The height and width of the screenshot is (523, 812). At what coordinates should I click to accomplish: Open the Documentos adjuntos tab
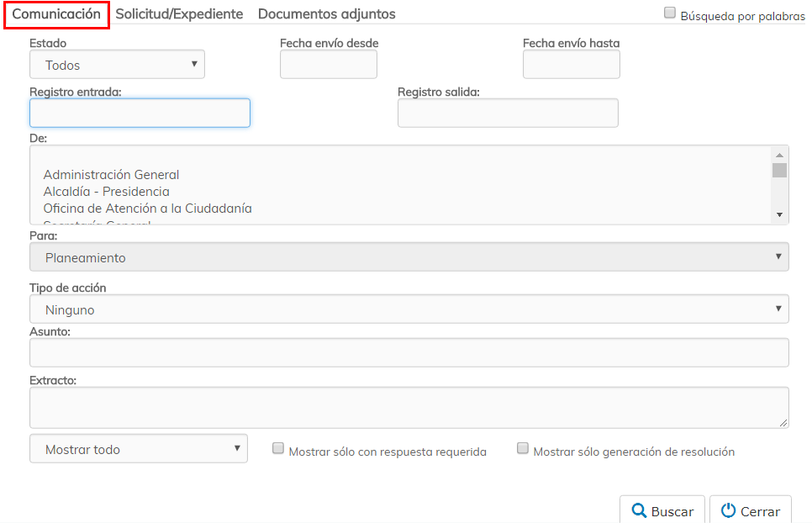coord(326,14)
